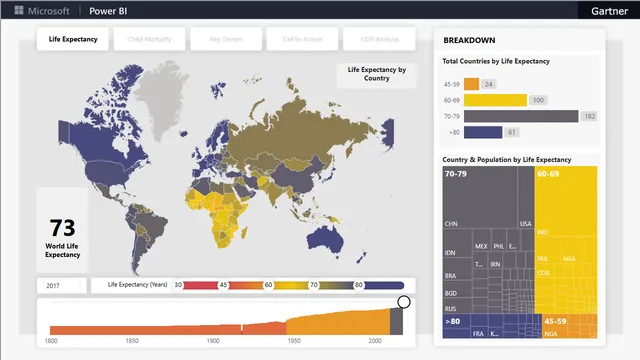Click the 1950 timeline label
Image resolution: width=640 pixels, height=360 pixels.
tap(294, 341)
